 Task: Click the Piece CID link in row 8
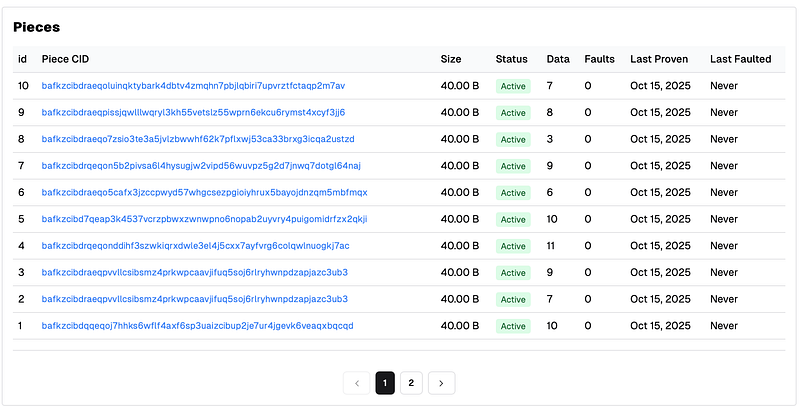(198, 139)
